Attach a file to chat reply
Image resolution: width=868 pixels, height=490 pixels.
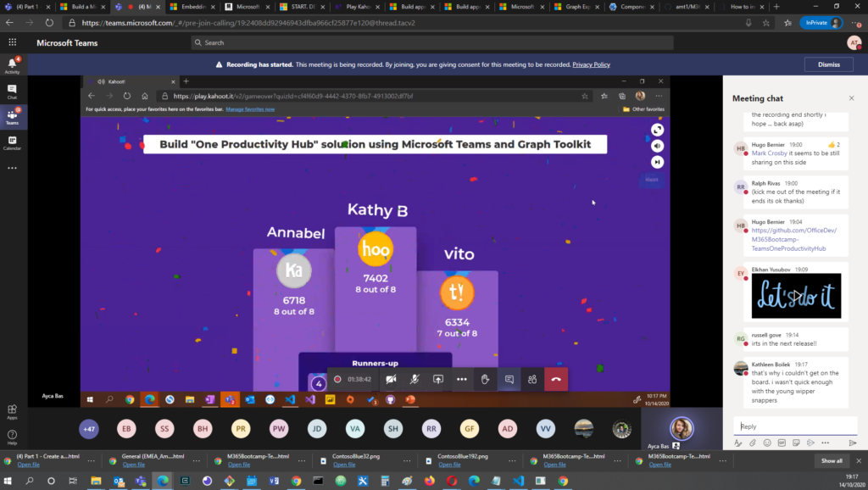752,443
